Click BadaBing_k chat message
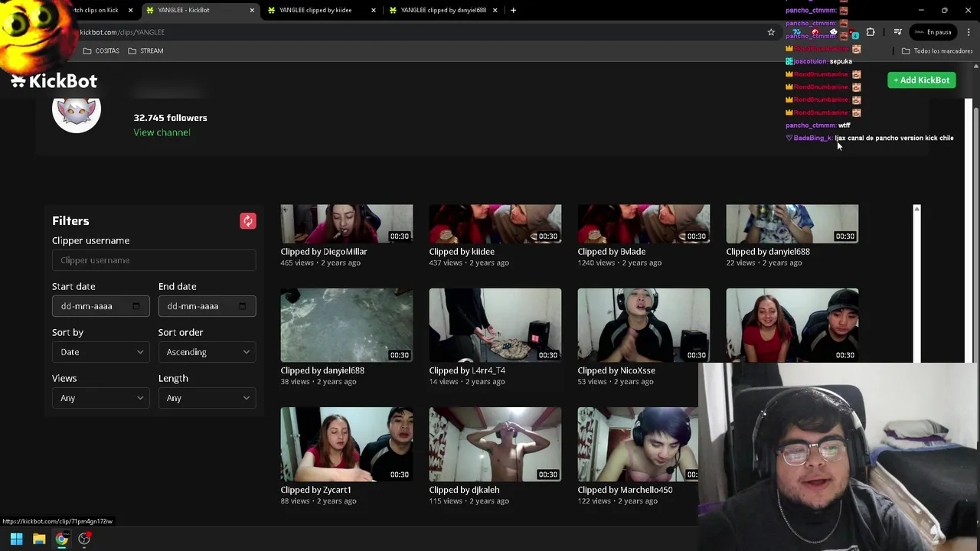The height and width of the screenshot is (551, 980). click(870, 139)
